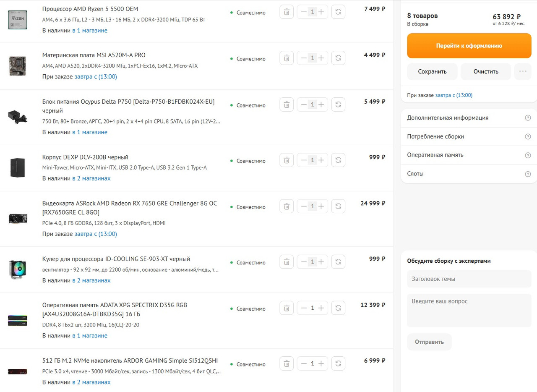
Task: Open help icon next to Оперативная память
Action: [x=528, y=155]
